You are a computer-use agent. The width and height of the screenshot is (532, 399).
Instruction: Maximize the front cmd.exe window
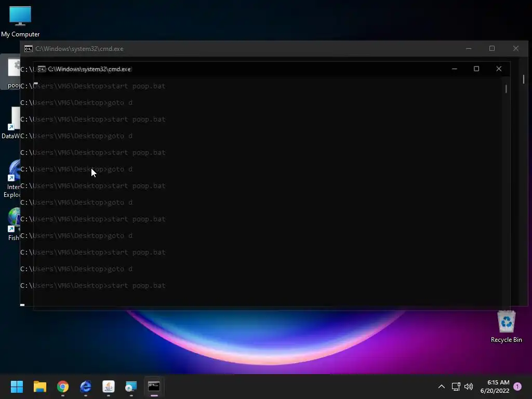pyautogui.click(x=476, y=69)
